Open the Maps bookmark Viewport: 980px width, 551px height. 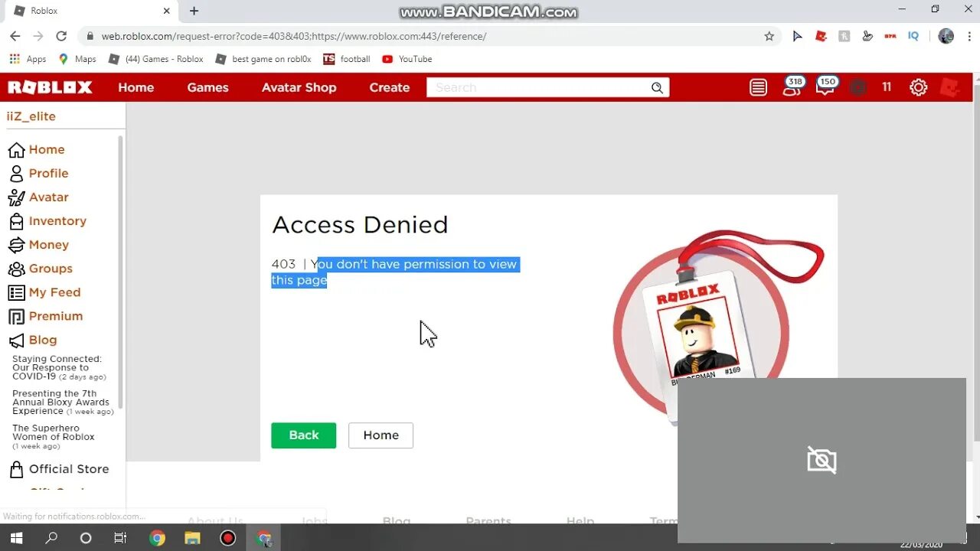click(x=77, y=59)
